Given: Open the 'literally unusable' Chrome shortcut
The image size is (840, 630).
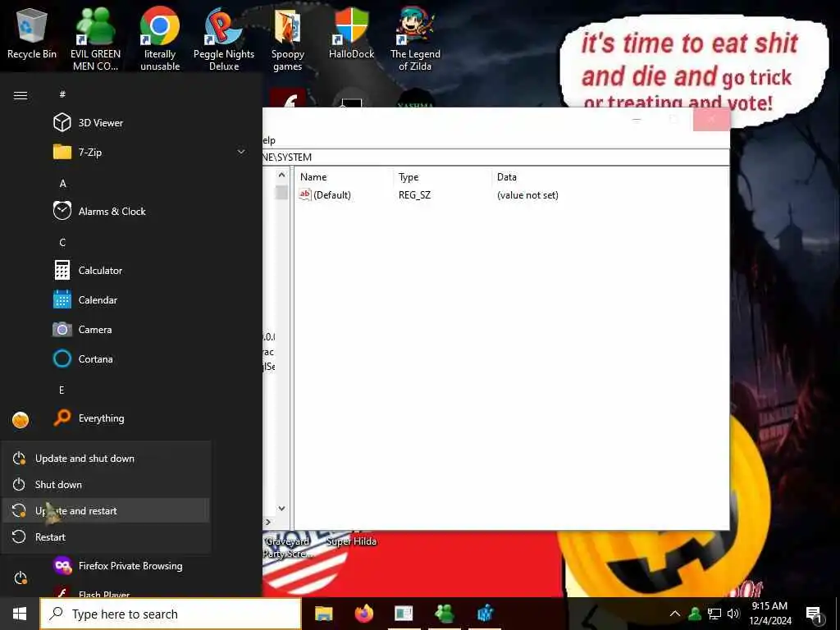Looking at the screenshot, I should click(160, 39).
